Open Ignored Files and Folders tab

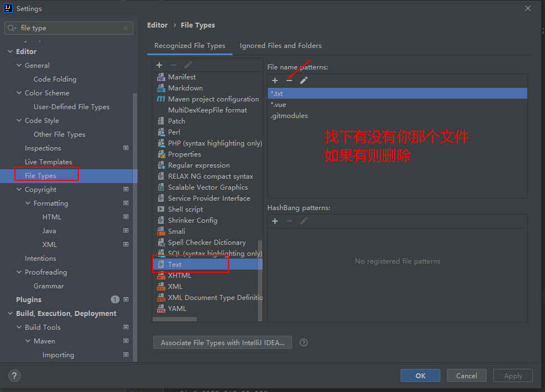280,46
